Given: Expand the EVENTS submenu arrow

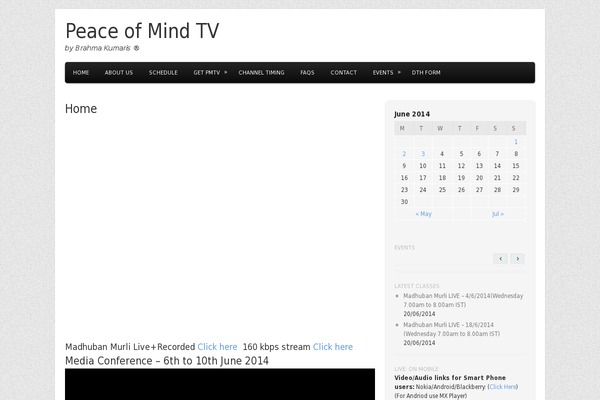Looking at the screenshot, I should pyautogui.click(x=399, y=72).
